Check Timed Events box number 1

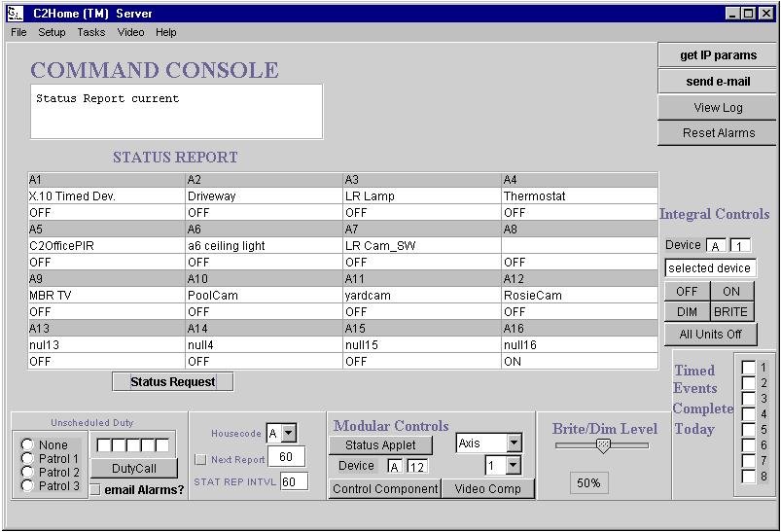click(748, 368)
